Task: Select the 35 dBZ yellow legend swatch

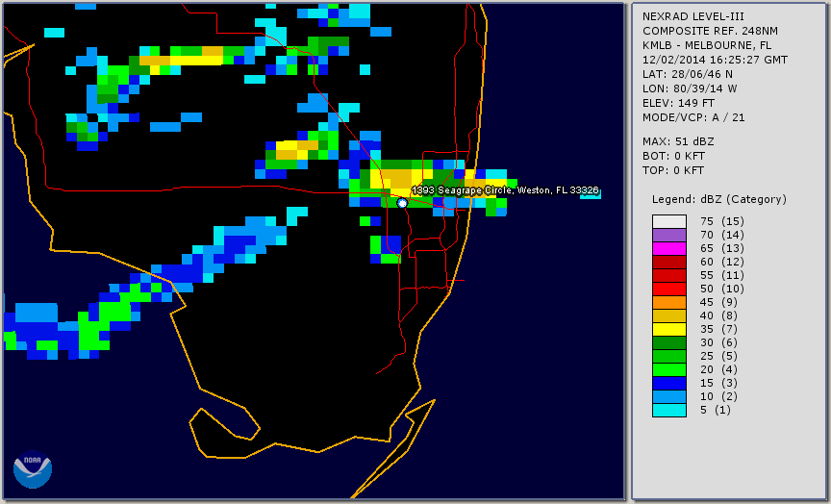Action: click(x=668, y=329)
